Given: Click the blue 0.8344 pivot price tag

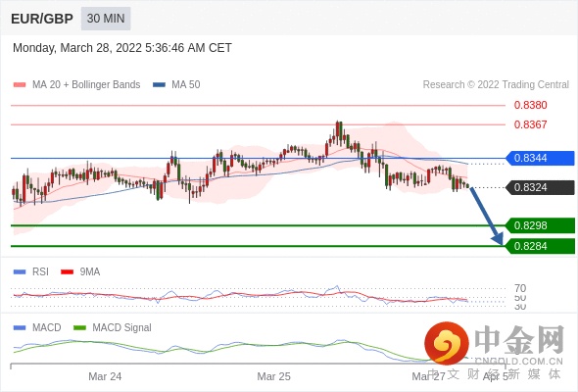Looking at the screenshot, I should (x=540, y=158).
